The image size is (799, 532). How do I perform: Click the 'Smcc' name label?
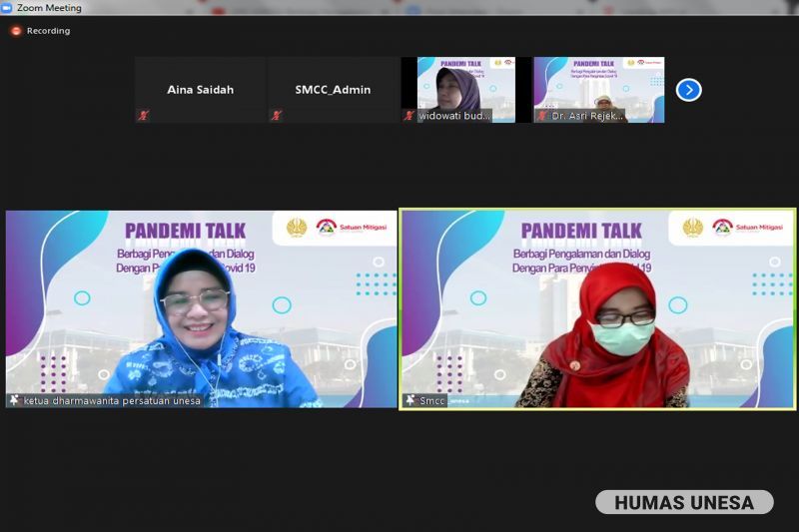[432, 400]
